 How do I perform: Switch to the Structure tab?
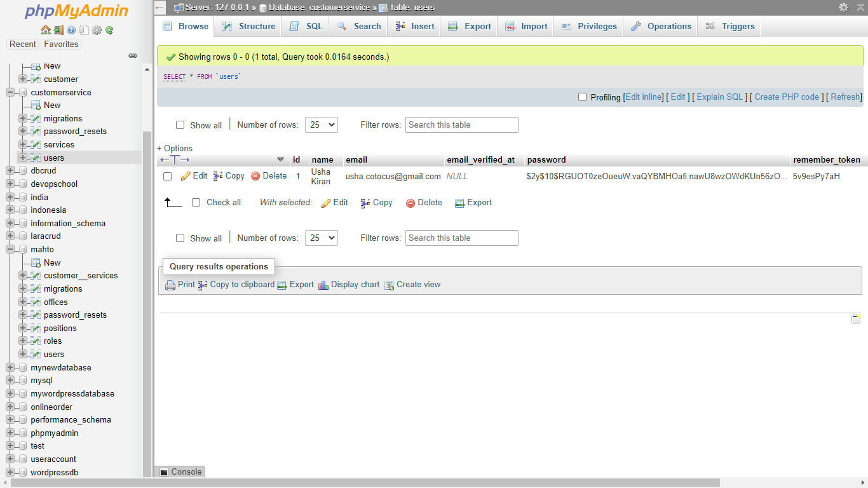(x=248, y=26)
